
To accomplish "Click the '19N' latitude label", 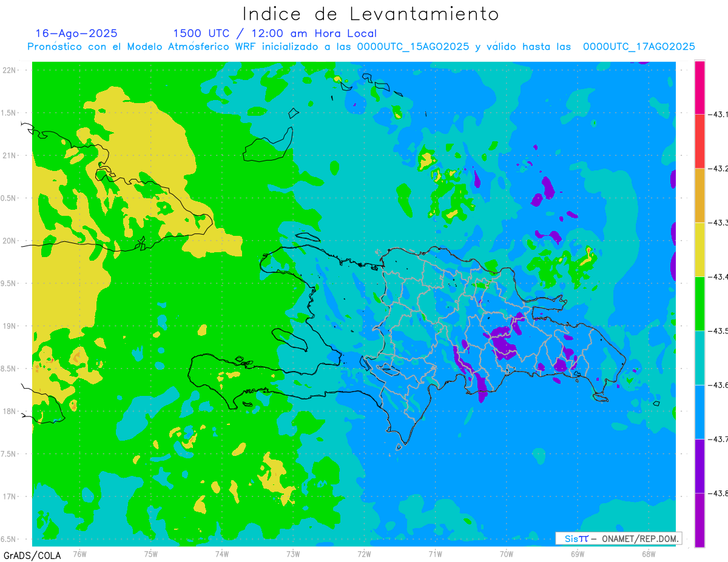I will (10, 326).
